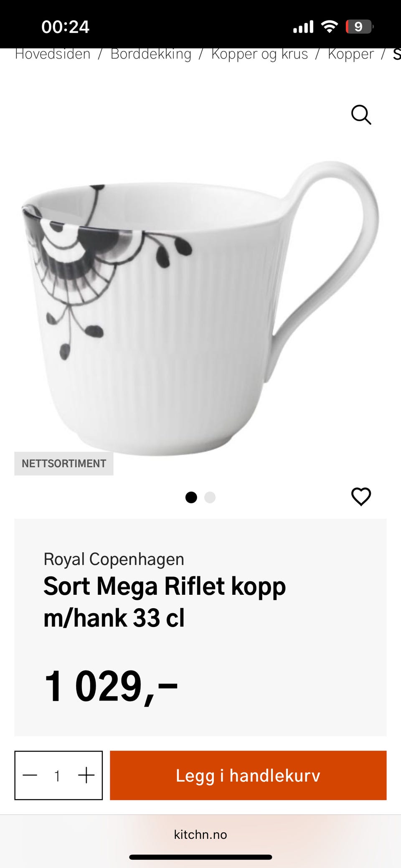Tap the kitchn.no address bar
Image resolution: width=401 pixels, height=868 pixels.
click(x=200, y=835)
